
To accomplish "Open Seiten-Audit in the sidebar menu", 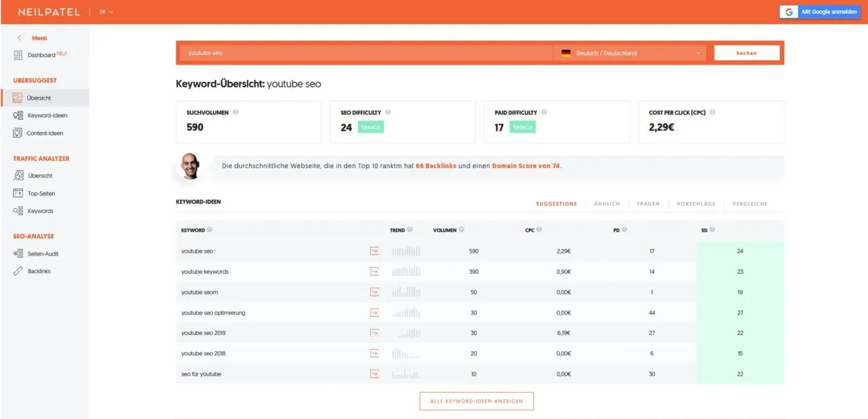I will pyautogui.click(x=44, y=254).
